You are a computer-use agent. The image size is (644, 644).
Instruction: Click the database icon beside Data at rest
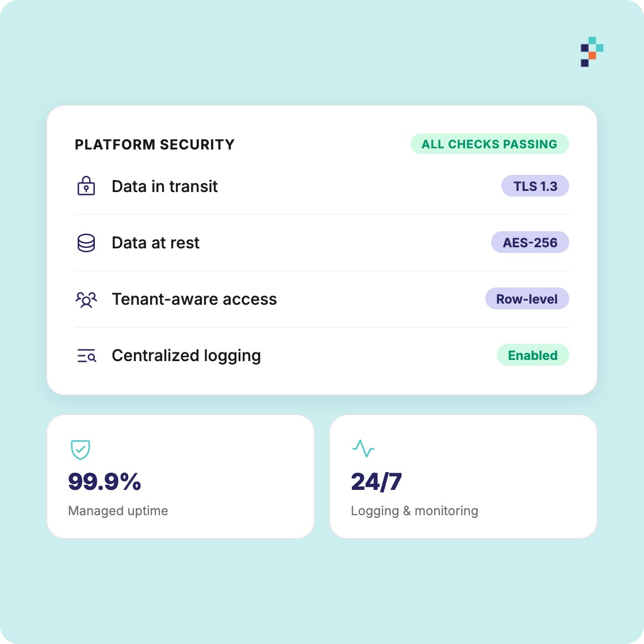click(86, 243)
